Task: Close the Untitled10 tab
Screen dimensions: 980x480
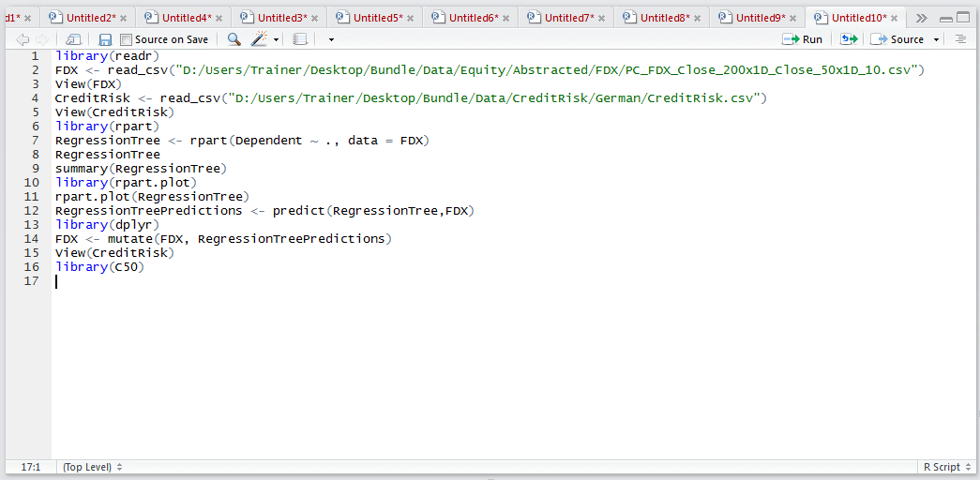Action: coord(895,18)
